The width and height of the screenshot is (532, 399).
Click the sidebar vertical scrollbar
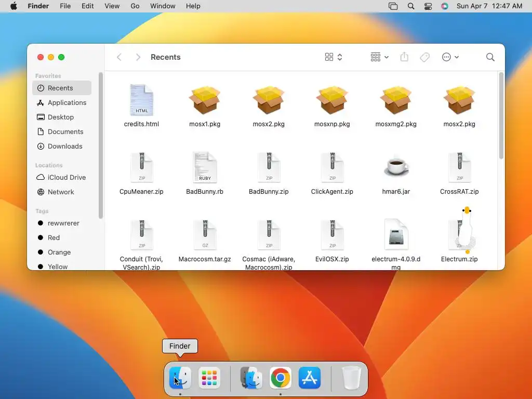click(100, 145)
